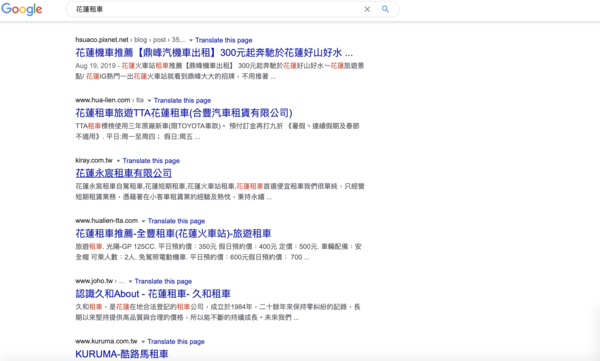This screenshot has height=361, width=600.
Task: Open result 花蓮租車旅遊TTA花蓮租車
Action: coord(184,113)
